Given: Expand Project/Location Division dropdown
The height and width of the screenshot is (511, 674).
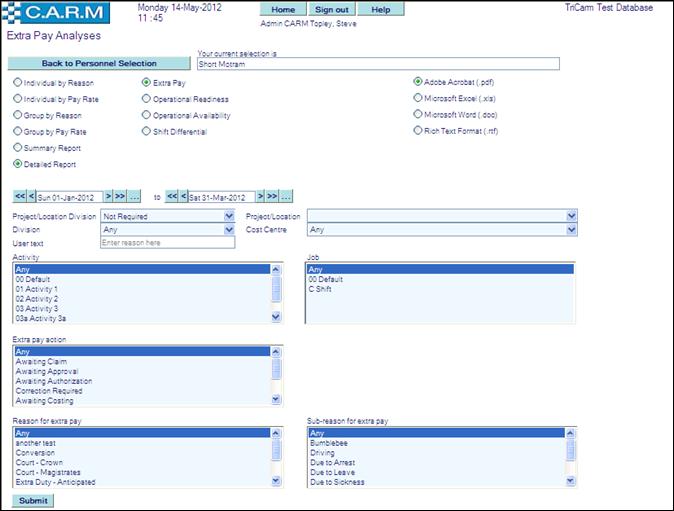Looking at the screenshot, I should click(229, 215).
